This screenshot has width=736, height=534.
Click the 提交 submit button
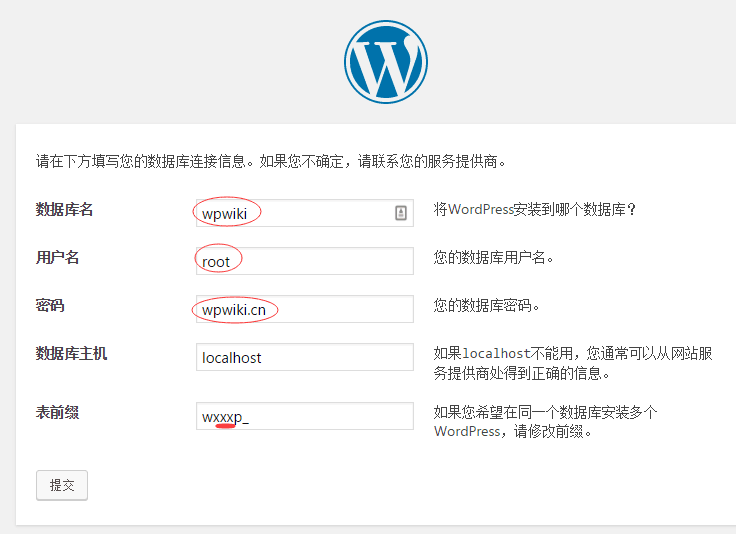(x=62, y=485)
